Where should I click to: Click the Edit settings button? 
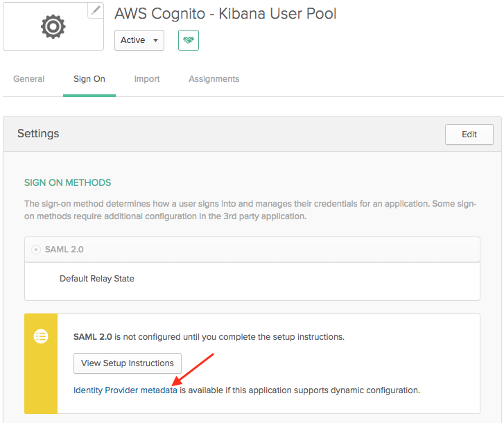(469, 135)
